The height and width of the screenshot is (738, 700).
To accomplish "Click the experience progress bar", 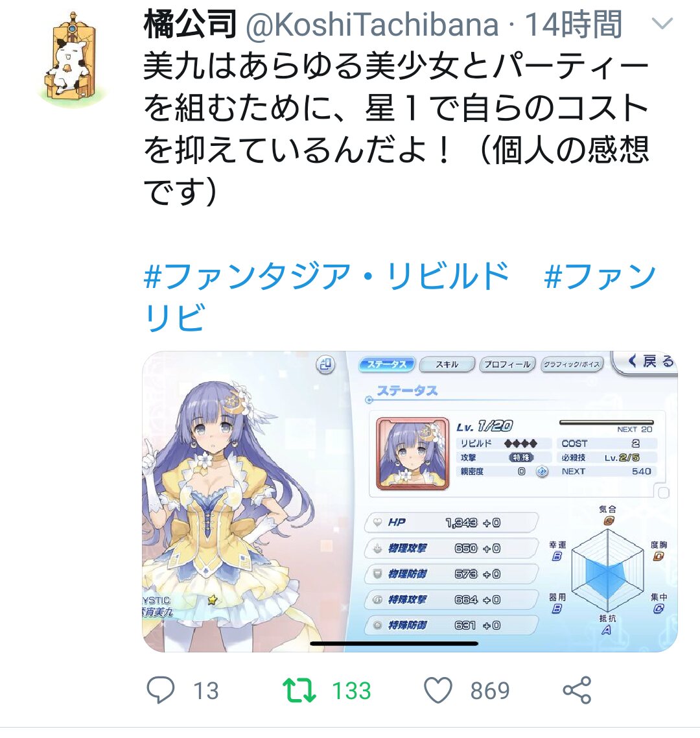I will tap(606, 423).
